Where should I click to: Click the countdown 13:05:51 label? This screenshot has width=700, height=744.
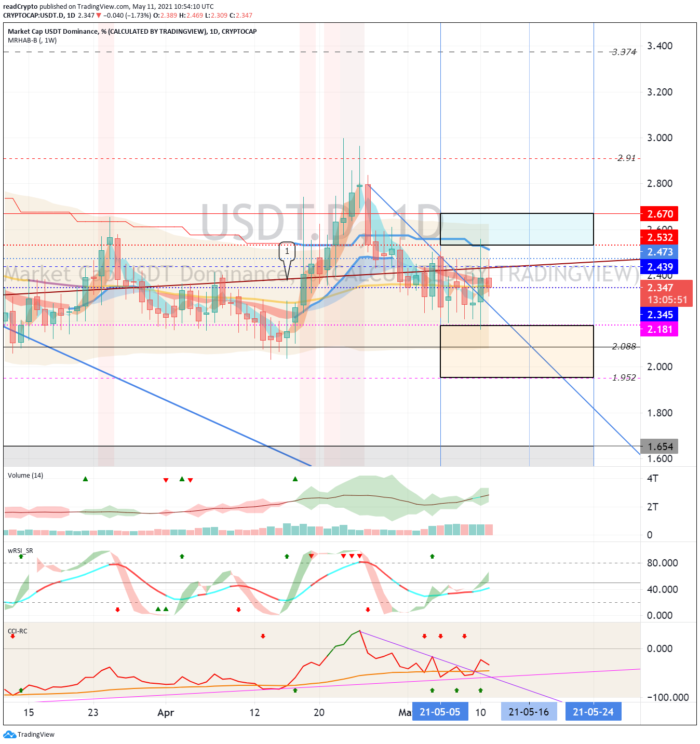pyautogui.click(x=667, y=300)
